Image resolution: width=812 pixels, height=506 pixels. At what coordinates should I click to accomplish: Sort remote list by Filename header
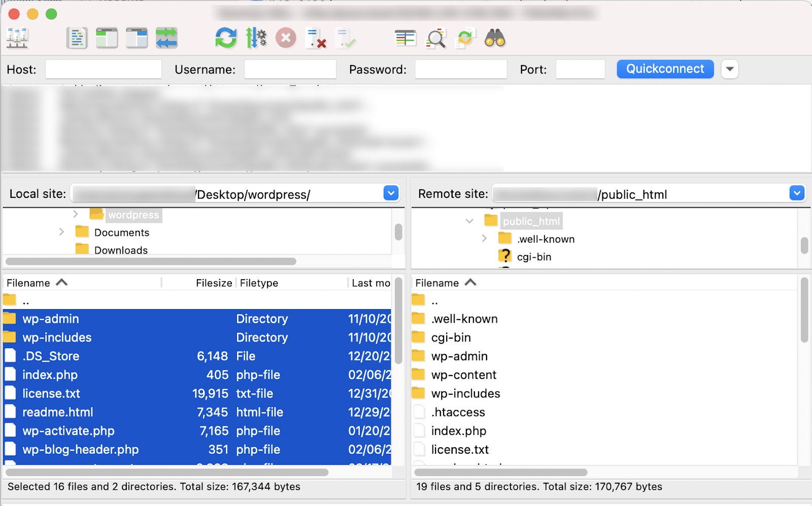click(x=604, y=283)
